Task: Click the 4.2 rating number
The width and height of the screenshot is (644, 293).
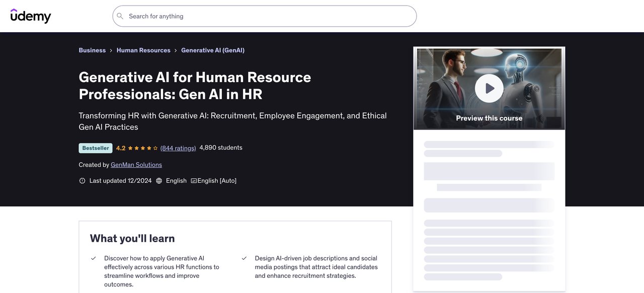Action: coord(121,148)
